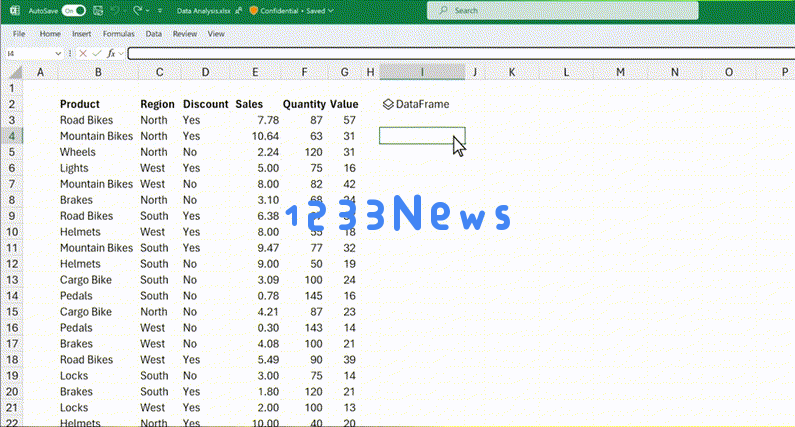Click the Select All corner triangle
Image resolution: width=795 pixels, height=427 pixels.
pos(15,73)
